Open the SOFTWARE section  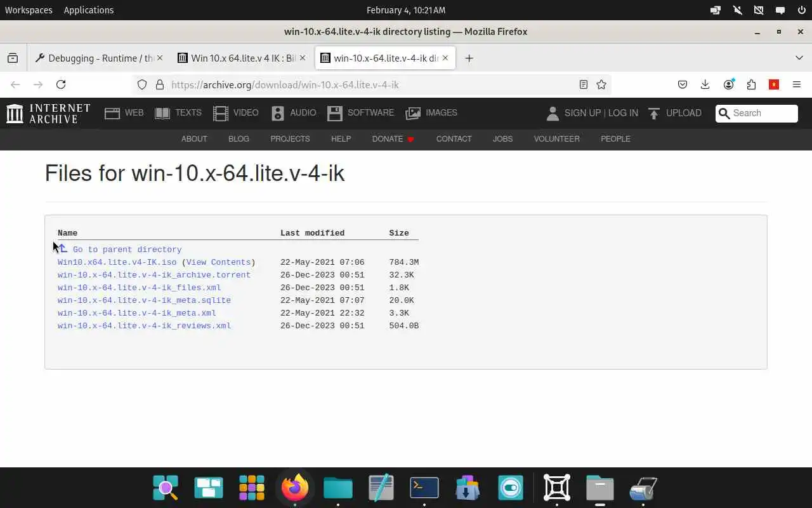tap(360, 113)
